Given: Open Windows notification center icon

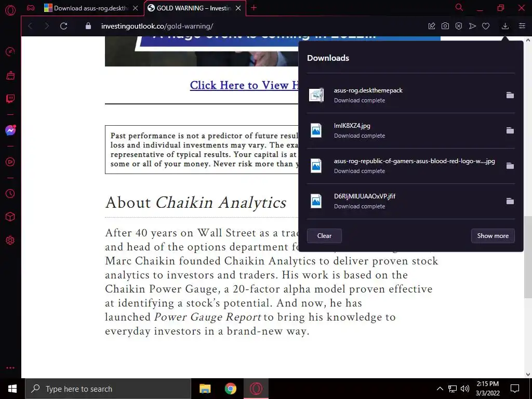Looking at the screenshot, I should pos(515,389).
